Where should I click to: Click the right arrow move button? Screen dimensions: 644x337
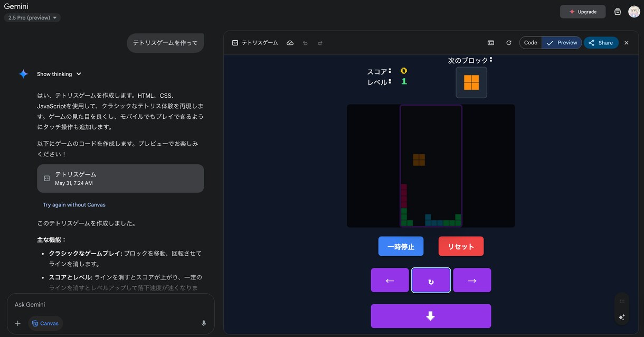(472, 280)
